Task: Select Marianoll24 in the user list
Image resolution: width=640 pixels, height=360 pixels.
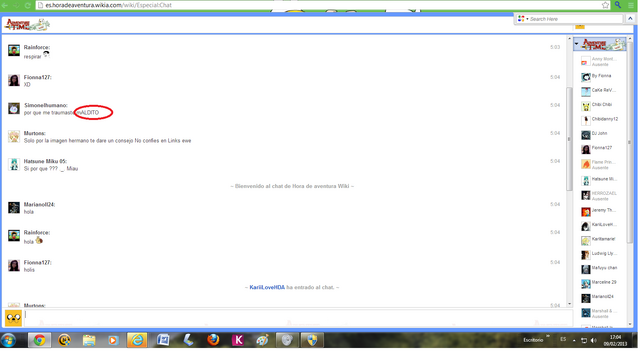Action: [x=600, y=298]
